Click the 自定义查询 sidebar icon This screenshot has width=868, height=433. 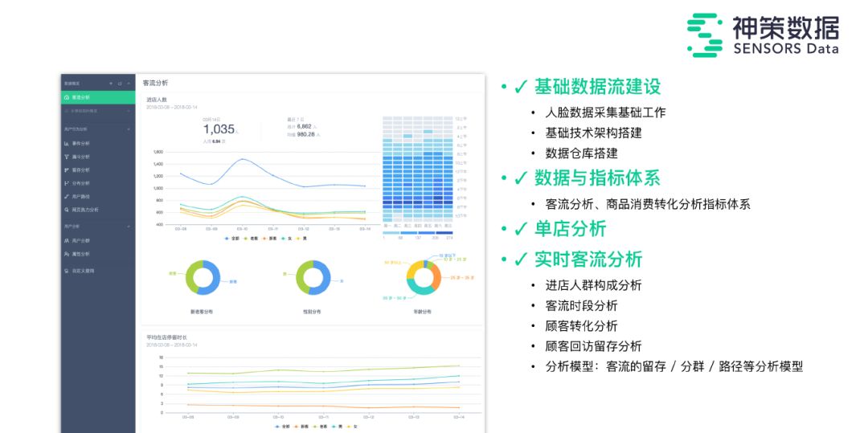coord(67,271)
